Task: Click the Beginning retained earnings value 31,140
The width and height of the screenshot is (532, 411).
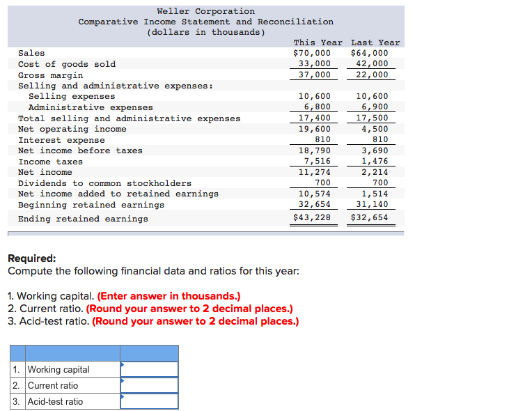Action: (372, 204)
